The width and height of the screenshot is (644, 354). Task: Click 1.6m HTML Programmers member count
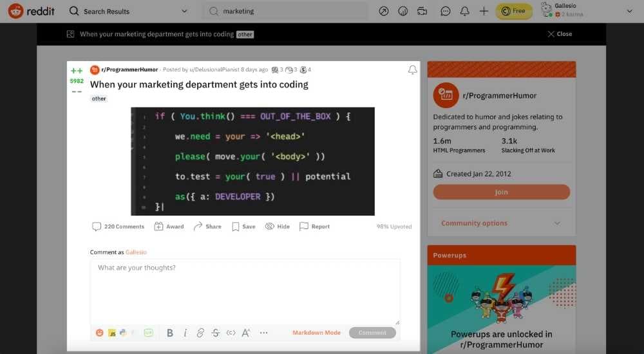(x=459, y=145)
